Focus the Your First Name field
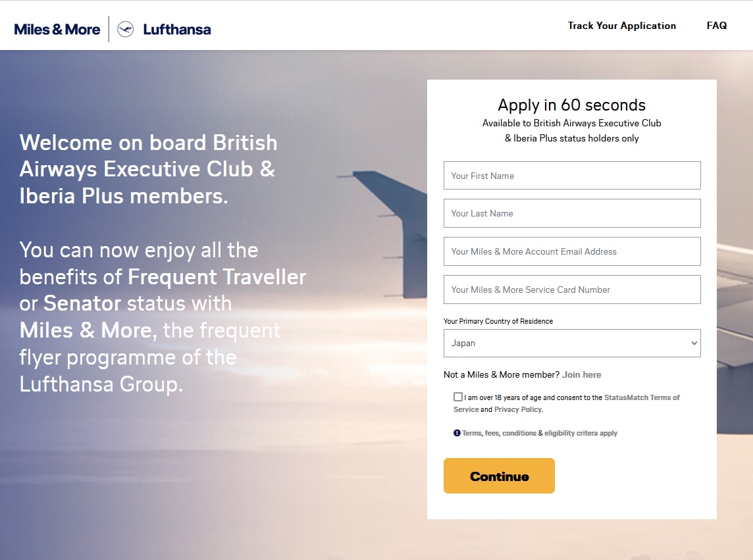 [x=571, y=176]
